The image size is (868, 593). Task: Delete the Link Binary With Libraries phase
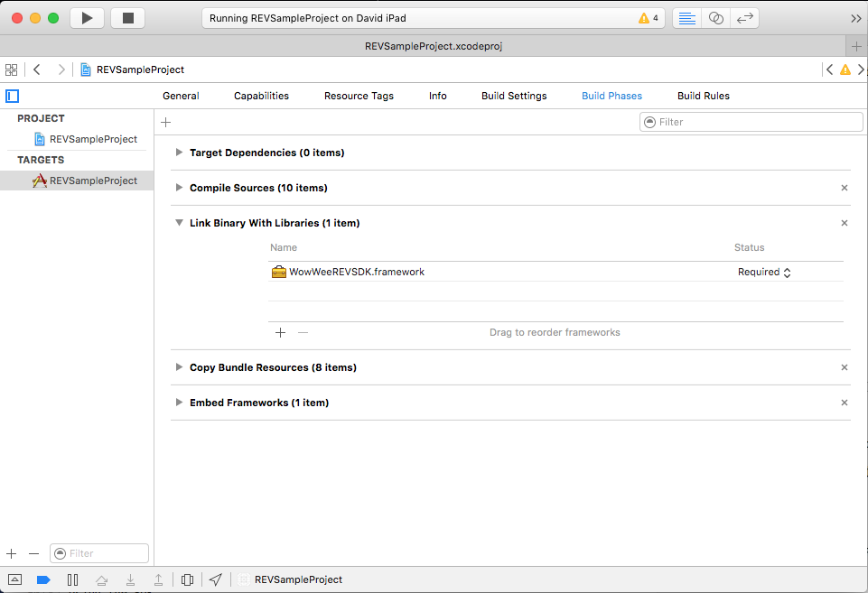[x=845, y=223]
